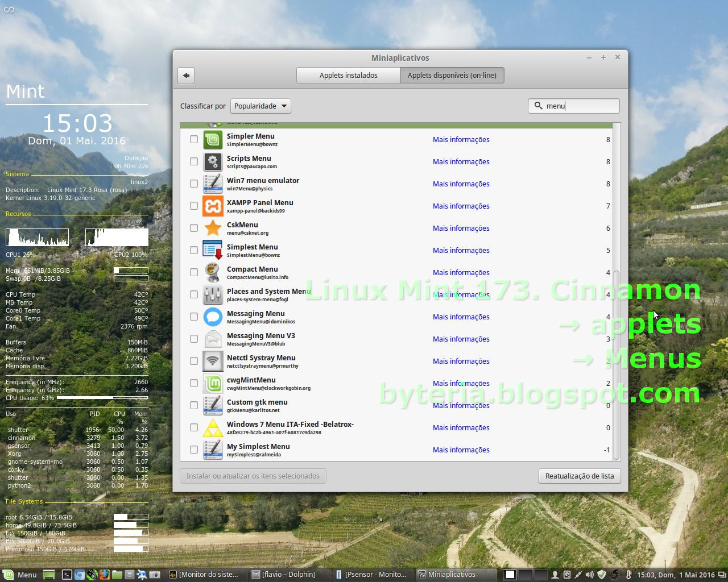This screenshot has height=582, width=728.
Task: Open the Popularidade sort dropdown
Action: pyautogui.click(x=260, y=106)
